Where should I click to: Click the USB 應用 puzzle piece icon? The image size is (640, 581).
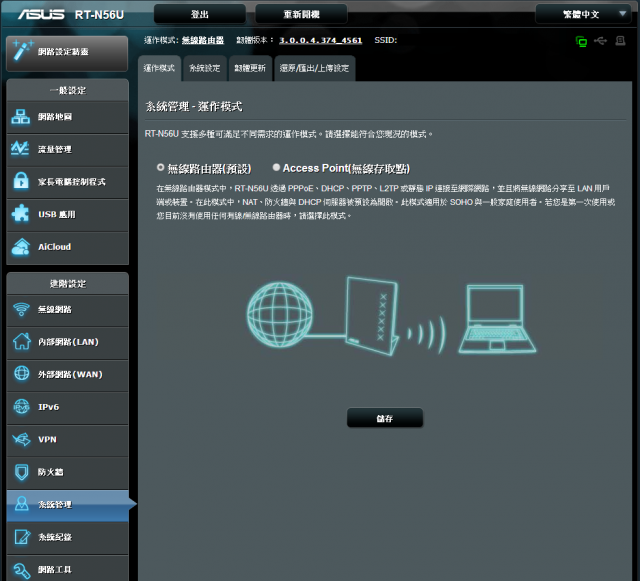pyautogui.click(x=20, y=214)
